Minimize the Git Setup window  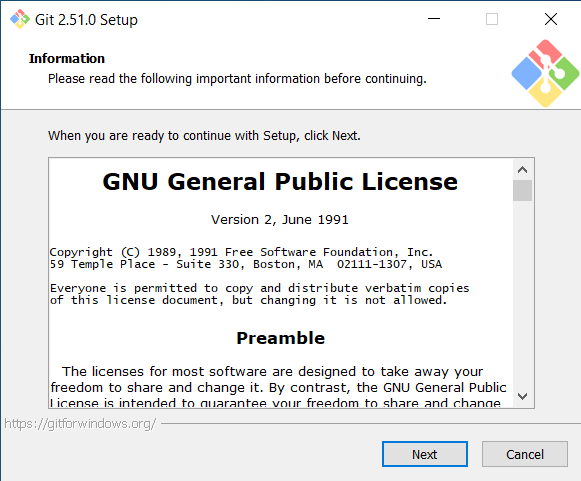click(x=434, y=19)
